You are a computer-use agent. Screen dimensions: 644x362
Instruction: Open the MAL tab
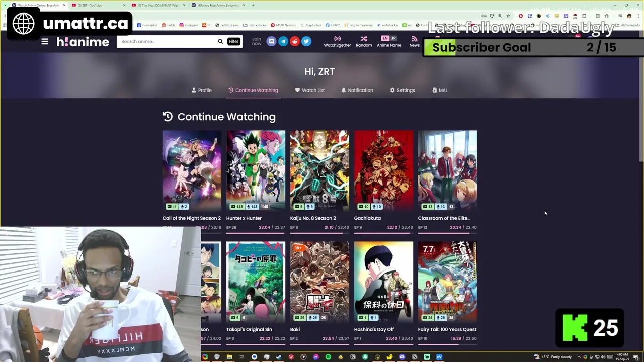439,90
